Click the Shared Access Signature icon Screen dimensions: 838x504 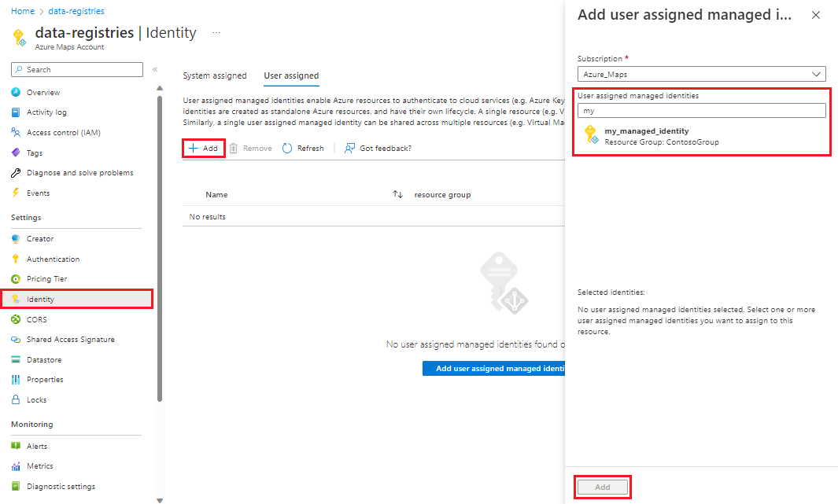click(16, 340)
